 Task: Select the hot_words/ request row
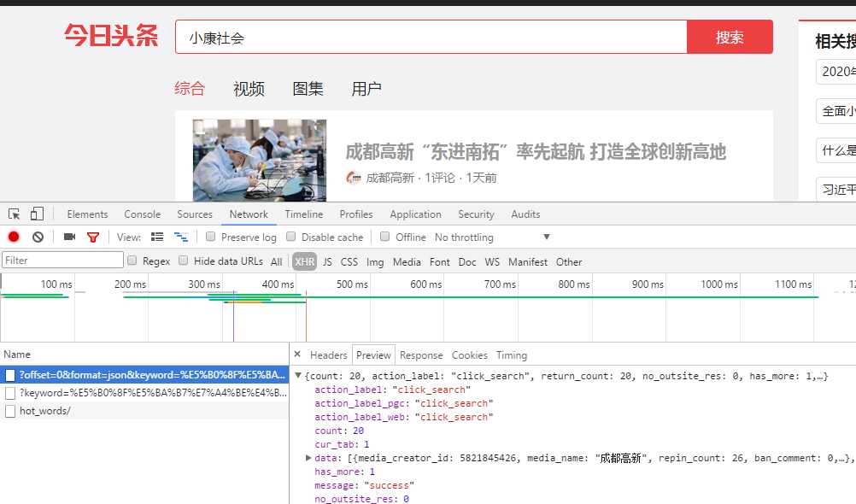pos(144,411)
